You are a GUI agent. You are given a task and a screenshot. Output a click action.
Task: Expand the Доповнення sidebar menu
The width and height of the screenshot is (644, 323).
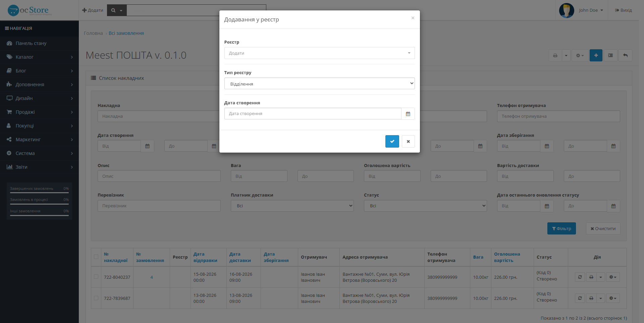pos(39,85)
